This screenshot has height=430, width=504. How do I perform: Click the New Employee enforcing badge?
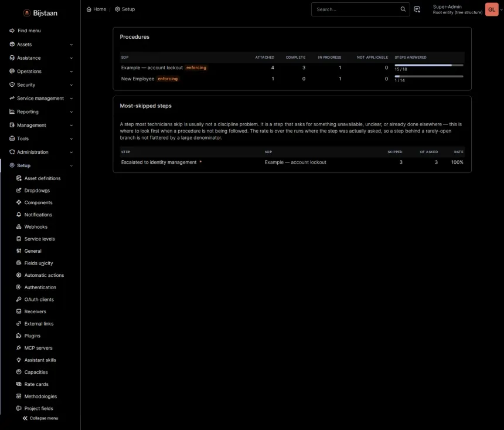pyautogui.click(x=168, y=79)
